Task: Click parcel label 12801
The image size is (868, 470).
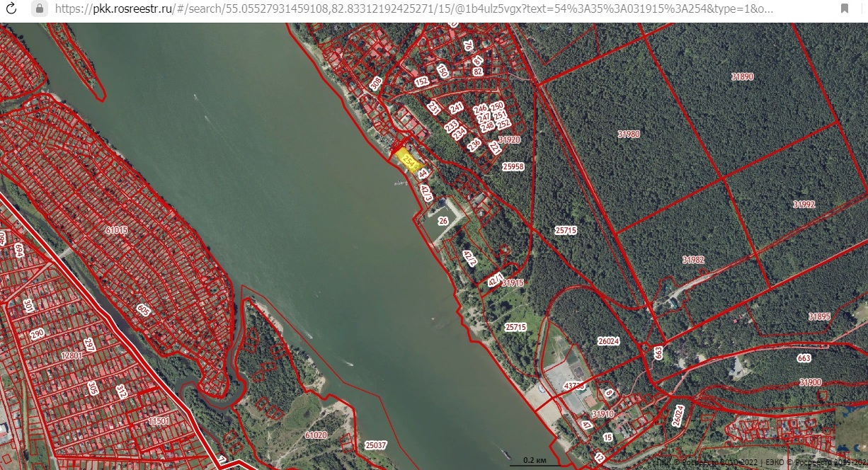Action: pos(72,355)
